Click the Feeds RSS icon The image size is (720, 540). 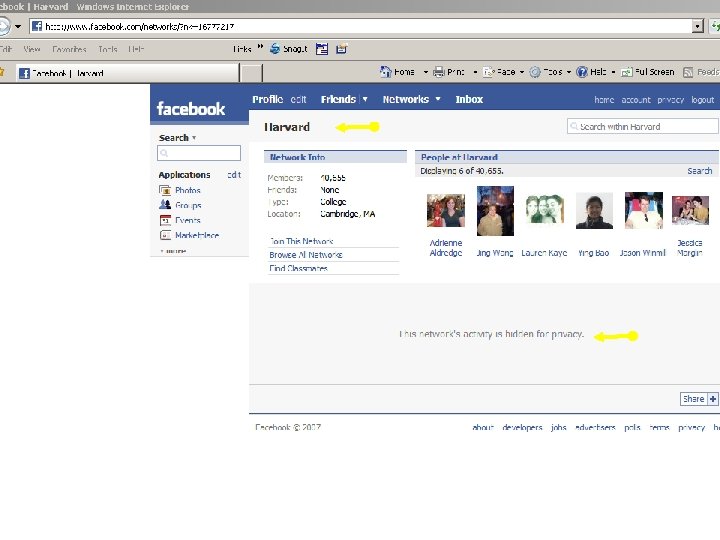pyautogui.click(x=688, y=72)
